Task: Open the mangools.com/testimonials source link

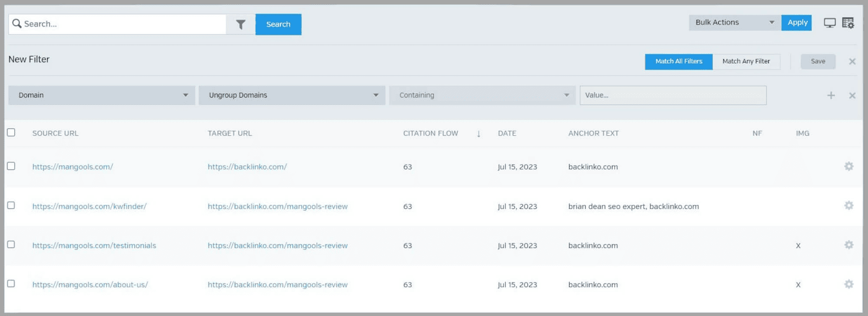Action: [94, 245]
